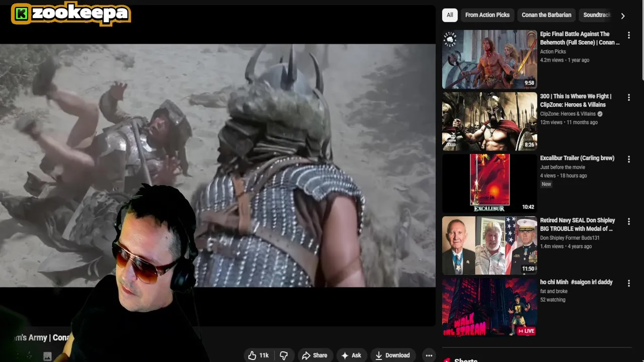Open the more actions ellipsis under video
This screenshot has height=362, width=644.
[x=429, y=355]
